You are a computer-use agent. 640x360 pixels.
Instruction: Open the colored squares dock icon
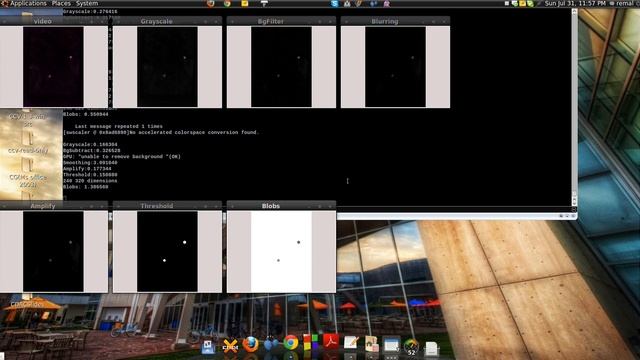(x=311, y=342)
